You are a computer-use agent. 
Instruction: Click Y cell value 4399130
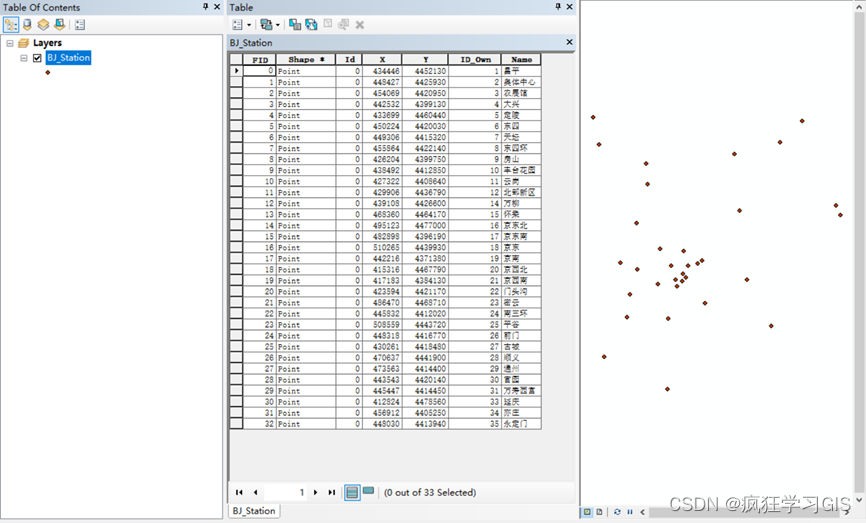point(425,104)
